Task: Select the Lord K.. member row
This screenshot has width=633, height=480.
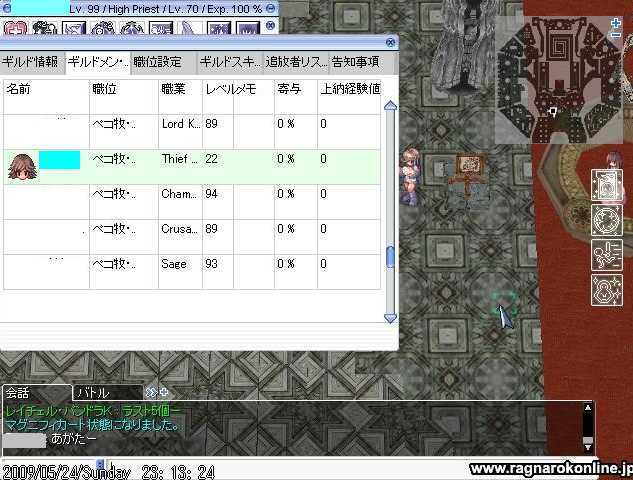Action: (x=192, y=132)
